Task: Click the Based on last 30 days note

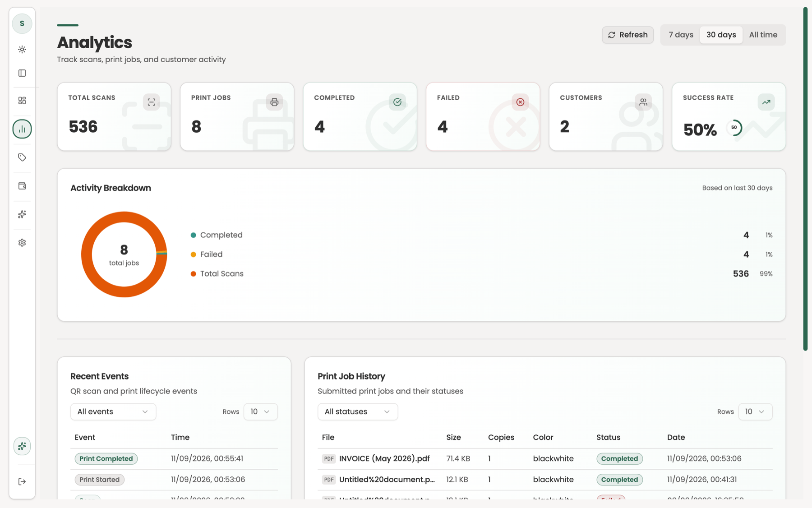Action: [x=737, y=188]
